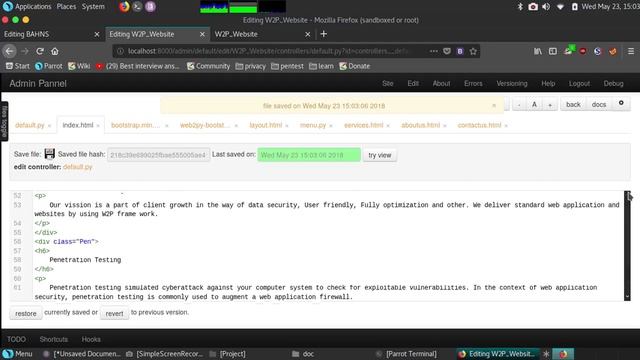Dismiss the file saved notification
Screen dimensions: 640x360
pyautogui.click(x=494, y=106)
